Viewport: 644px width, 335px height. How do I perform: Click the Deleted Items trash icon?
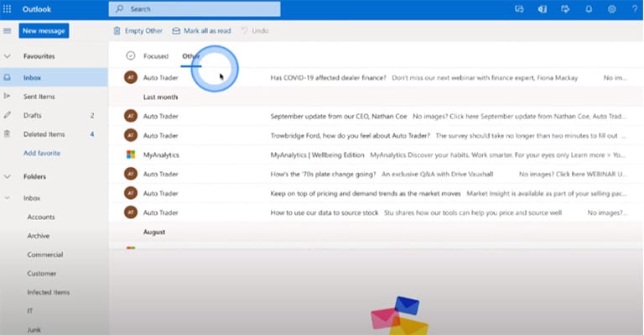(7, 134)
